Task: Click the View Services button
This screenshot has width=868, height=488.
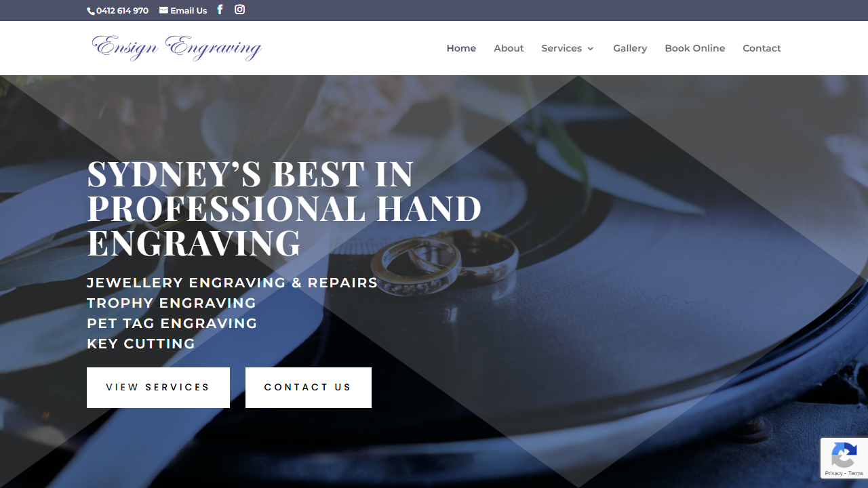Action: tap(158, 388)
